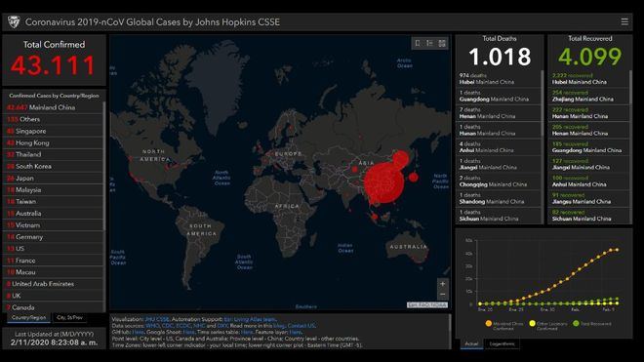644x362 pixels.
Task: Select Japan in the country list
Action: (53, 178)
